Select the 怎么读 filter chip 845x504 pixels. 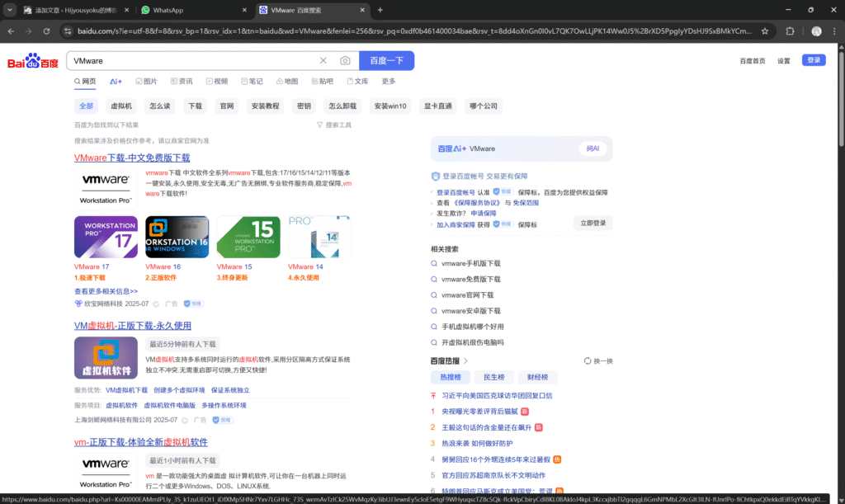pyautogui.click(x=160, y=106)
